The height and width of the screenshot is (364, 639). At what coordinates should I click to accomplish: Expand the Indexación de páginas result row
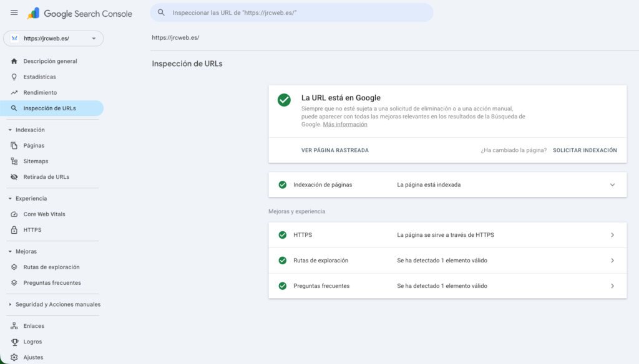pos(612,184)
